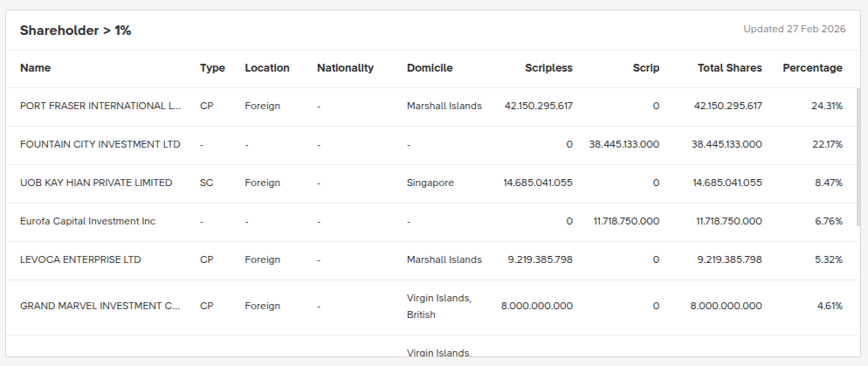This screenshot has height=366, width=868.
Task: Select FOUNTAIN CITY INVESTMENT LTD row name
Action: 100,145
